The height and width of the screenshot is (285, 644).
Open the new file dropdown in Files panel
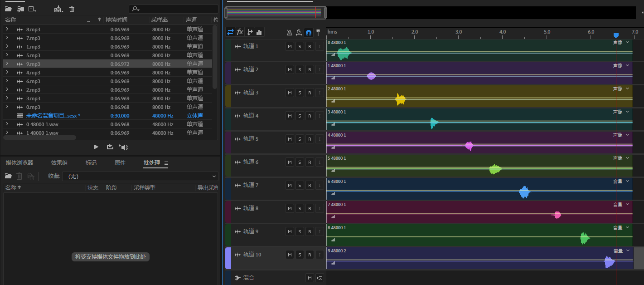[32, 9]
